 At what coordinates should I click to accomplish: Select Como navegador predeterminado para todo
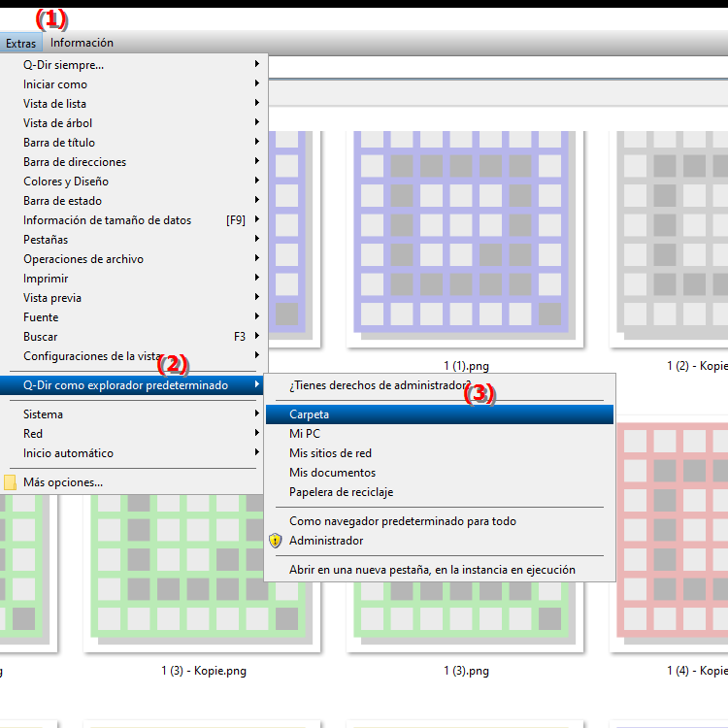click(440, 522)
